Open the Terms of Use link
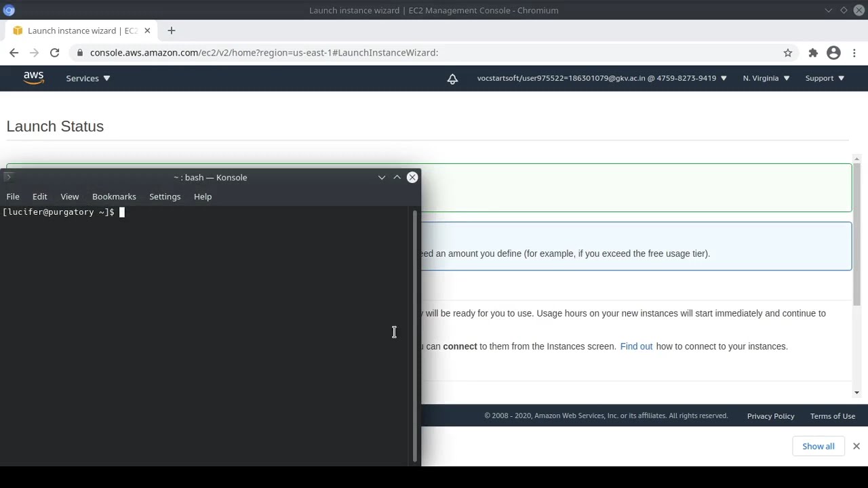868x488 pixels. [x=832, y=416]
